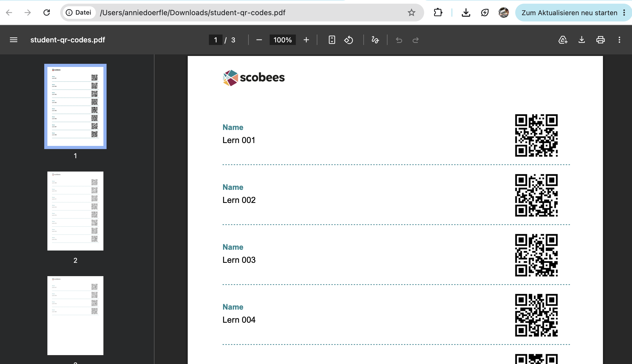The height and width of the screenshot is (364, 632).
Task: Zoom out of the PDF
Action: coord(259,40)
